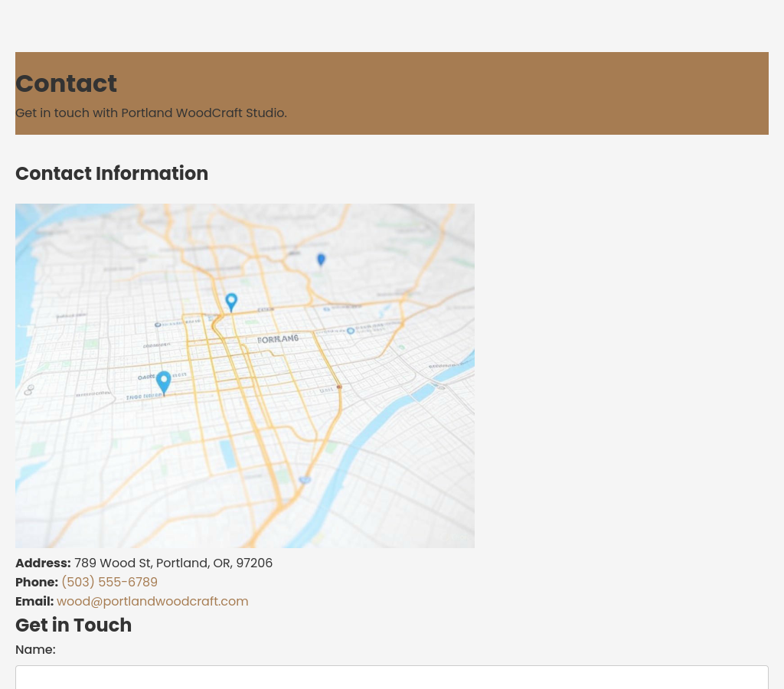Click the Portland city label on the map
This screenshot has width=784, height=689.
277,338
